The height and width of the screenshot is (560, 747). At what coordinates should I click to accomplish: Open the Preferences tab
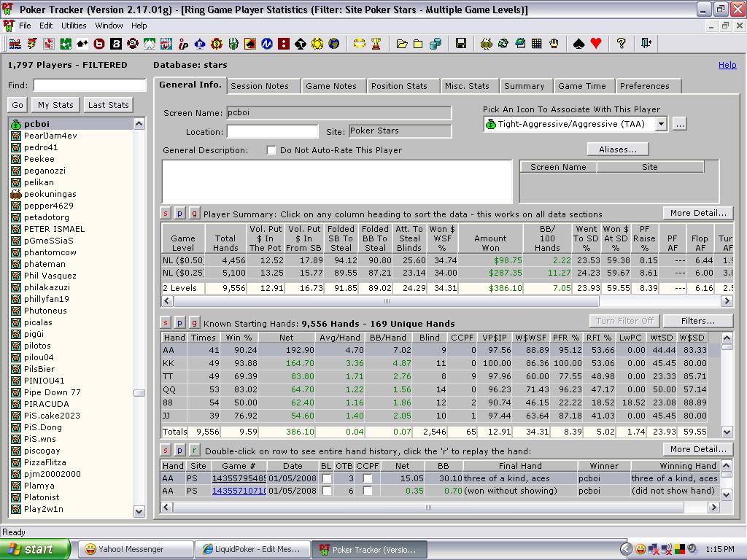[x=648, y=86]
